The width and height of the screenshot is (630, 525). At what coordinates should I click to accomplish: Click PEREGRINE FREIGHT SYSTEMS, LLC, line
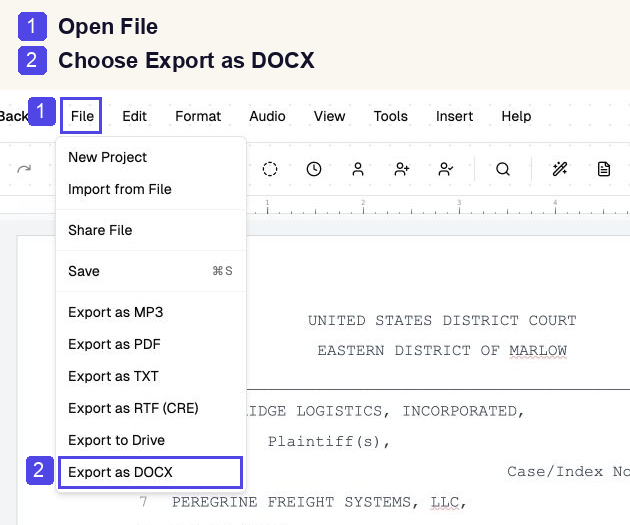click(x=319, y=502)
